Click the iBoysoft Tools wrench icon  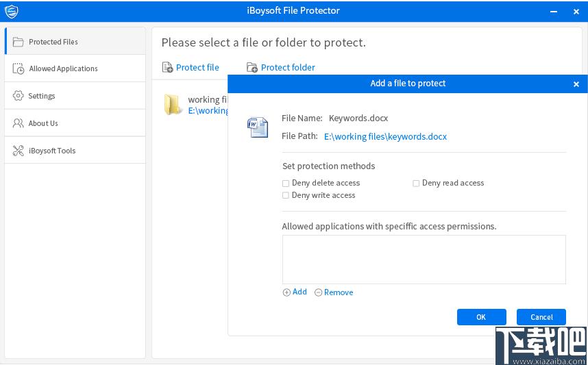coord(18,151)
